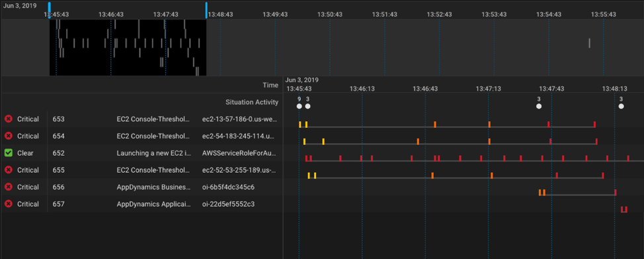This screenshot has height=259, width=644.
Task: Click the Situation Activity row label
Action: 252,102
